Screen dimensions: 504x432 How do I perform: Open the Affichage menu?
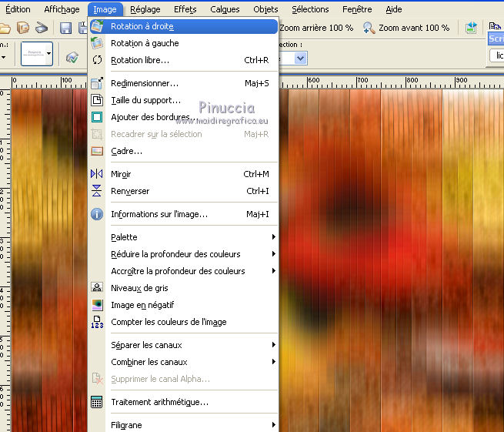(x=62, y=9)
